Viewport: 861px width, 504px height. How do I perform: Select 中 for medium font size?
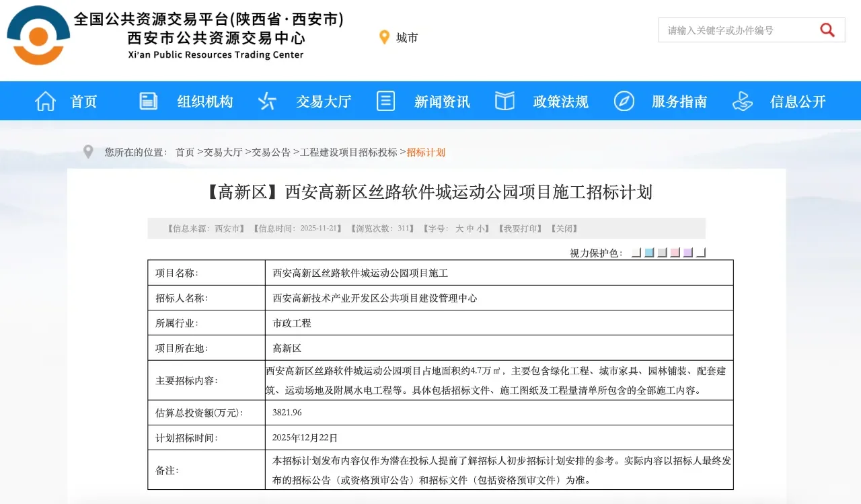tap(471, 228)
